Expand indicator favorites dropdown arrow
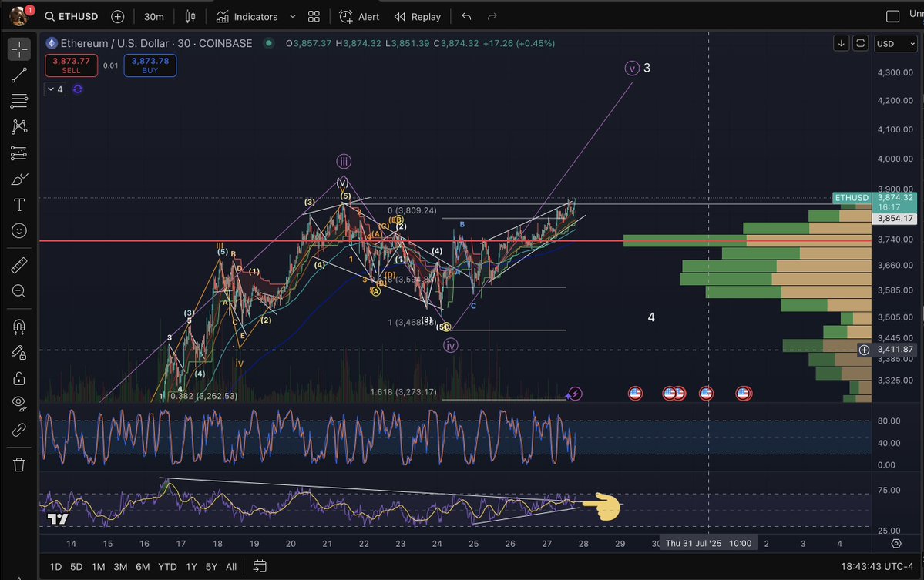 coord(292,16)
